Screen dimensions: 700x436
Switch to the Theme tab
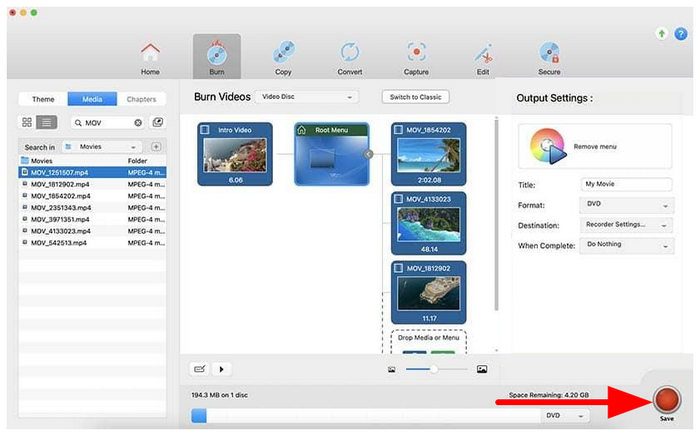43,99
